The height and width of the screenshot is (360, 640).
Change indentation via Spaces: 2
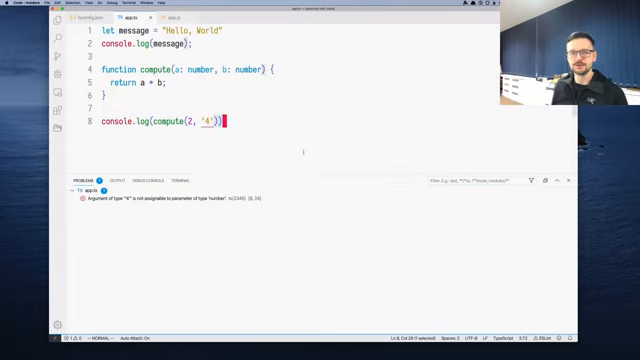pos(450,338)
